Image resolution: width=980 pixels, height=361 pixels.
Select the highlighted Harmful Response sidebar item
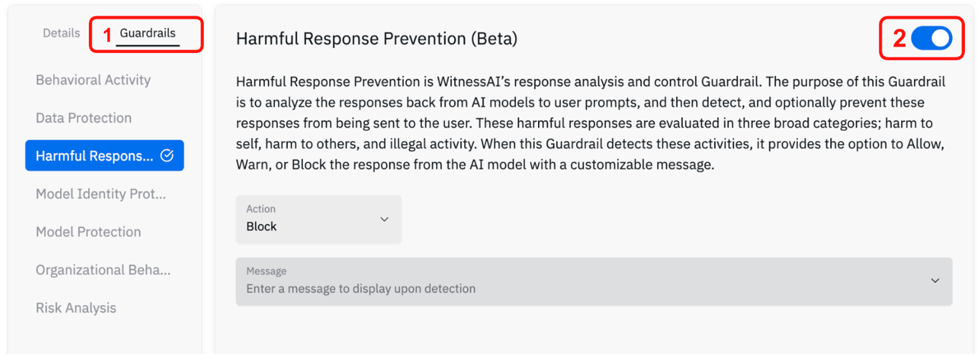95,156
